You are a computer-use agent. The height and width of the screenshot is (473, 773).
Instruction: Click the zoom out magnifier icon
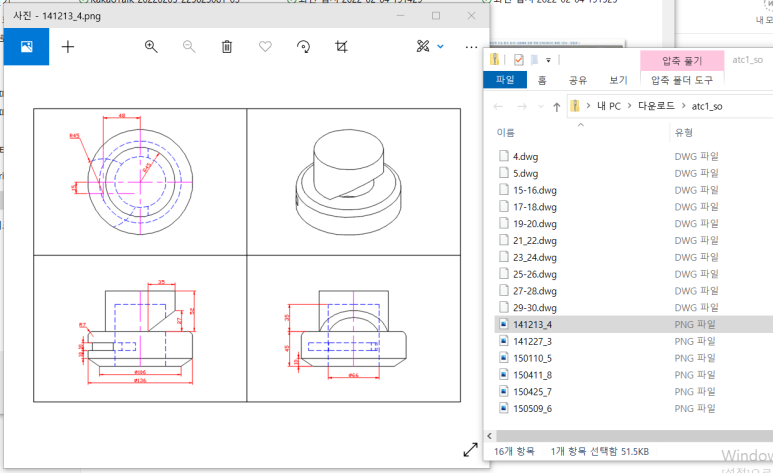tap(189, 46)
